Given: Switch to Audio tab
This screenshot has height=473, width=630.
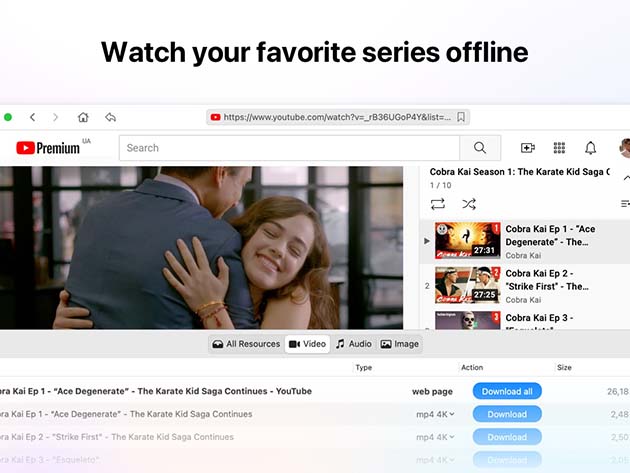Looking at the screenshot, I should (x=354, y=344).
